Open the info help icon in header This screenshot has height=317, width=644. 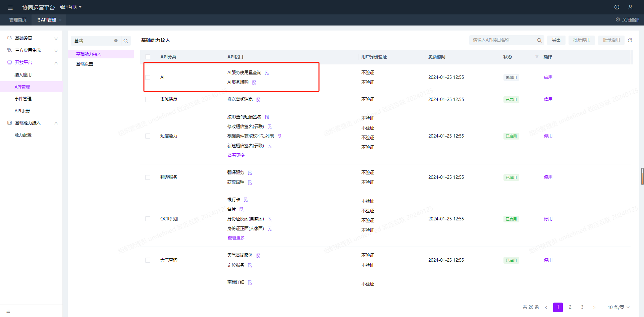[616, 7]
